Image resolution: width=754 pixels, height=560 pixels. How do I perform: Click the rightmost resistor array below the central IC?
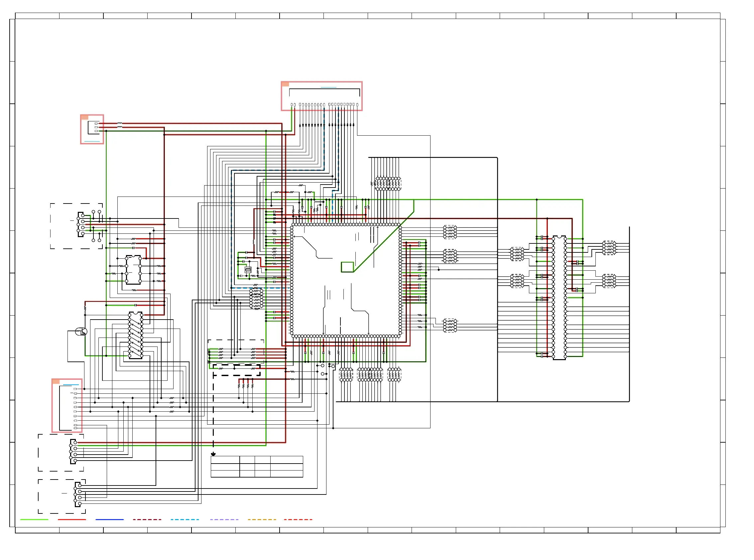394,374
